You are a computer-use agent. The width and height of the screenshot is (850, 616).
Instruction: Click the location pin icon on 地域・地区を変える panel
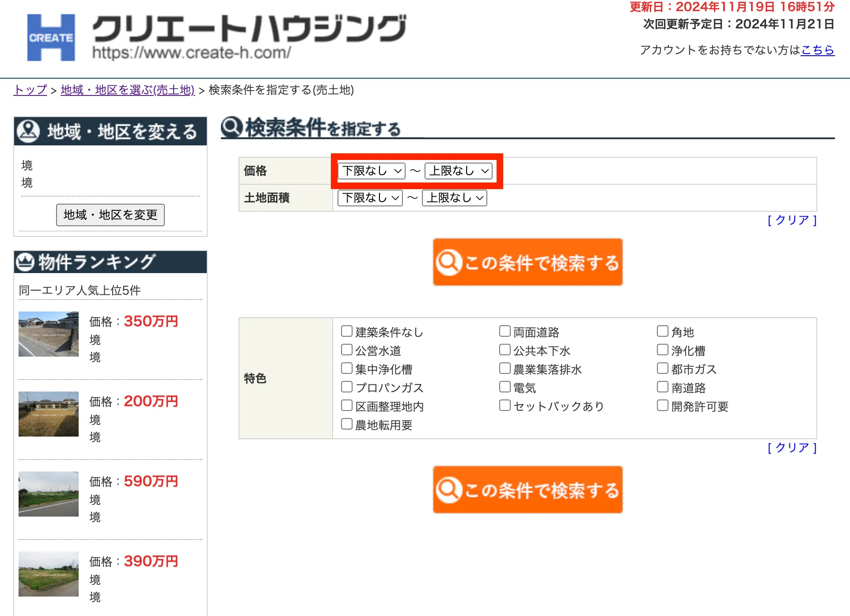(x=28, y=131)
